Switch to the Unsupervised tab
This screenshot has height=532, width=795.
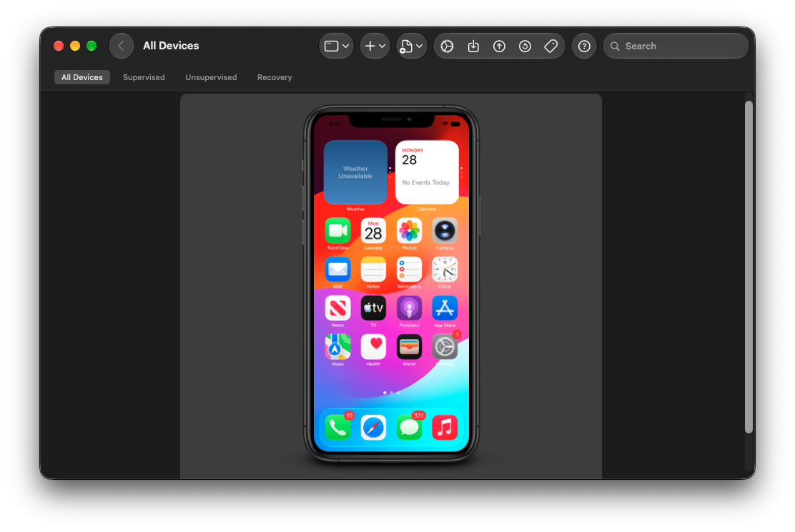tap(211, 77)
